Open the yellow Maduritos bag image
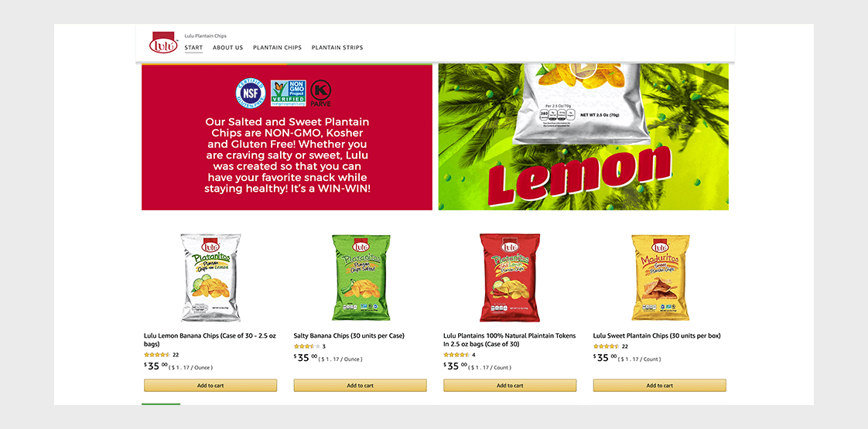The width and height of the screenshot is (868, 429). pos(661,277)
